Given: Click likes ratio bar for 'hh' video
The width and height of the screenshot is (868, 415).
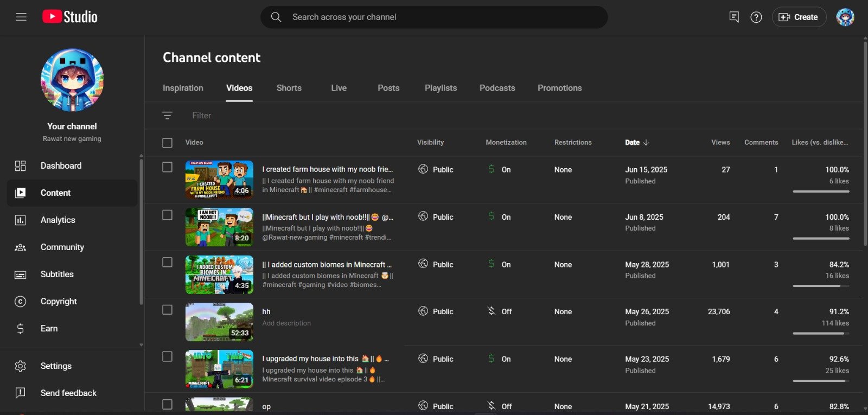Looking at the screenshot, I should [821, 333].
